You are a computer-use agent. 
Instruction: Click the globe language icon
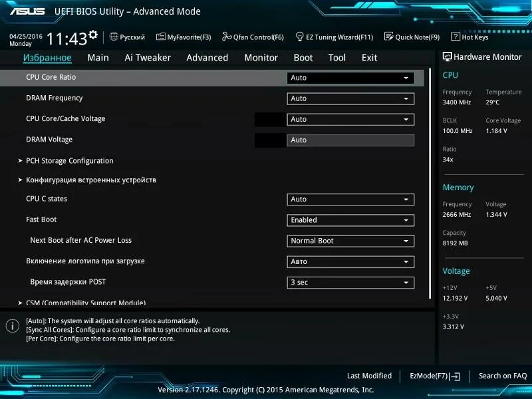point(114,37)
